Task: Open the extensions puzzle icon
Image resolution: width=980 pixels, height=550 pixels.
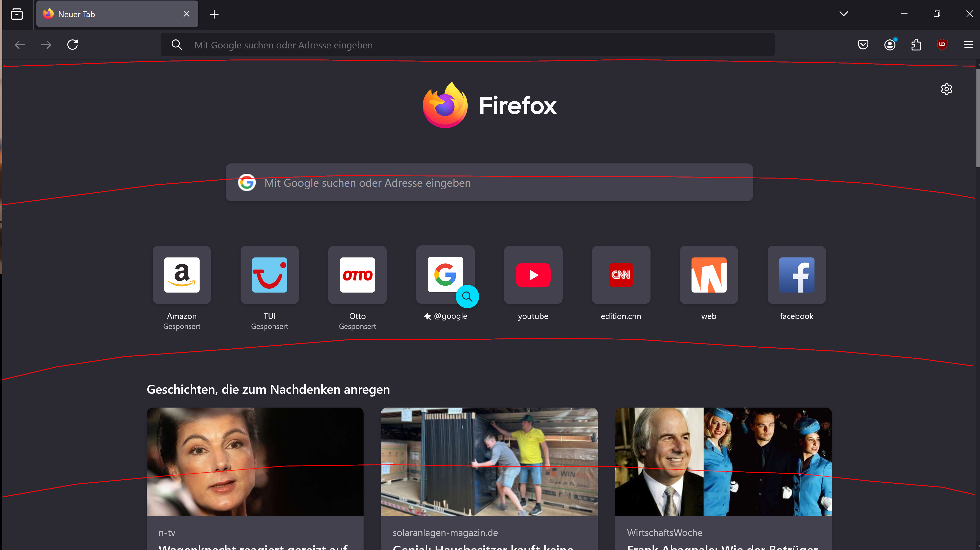Action: tap(916, 45)
